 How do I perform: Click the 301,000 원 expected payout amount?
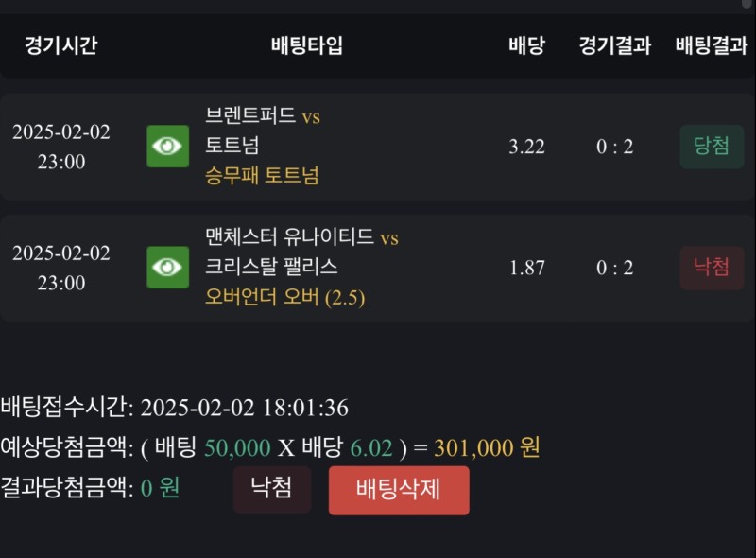pyautogui.click(x=487, y=448)
